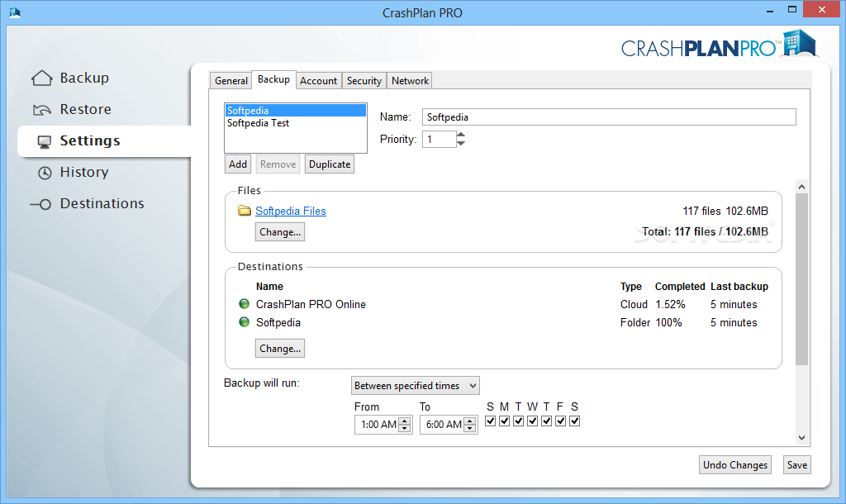Click the From time field 1:00 AM
The width and height of the screenshot is (846, 504).
click(x=378, y=425)
